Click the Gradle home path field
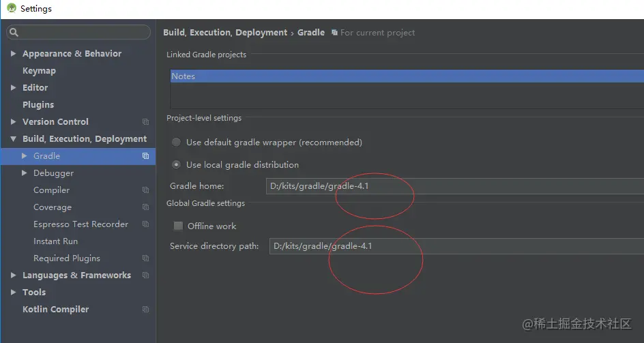 [x=454, y=186]
